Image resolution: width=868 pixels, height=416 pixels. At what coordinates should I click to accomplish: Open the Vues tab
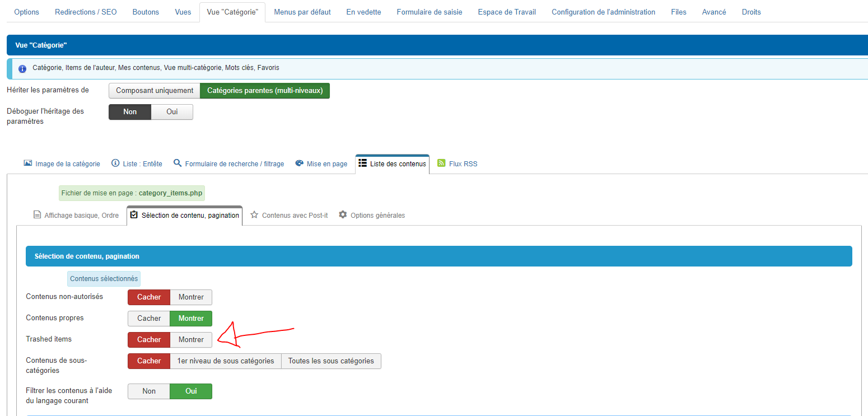(x=183, y=12)
